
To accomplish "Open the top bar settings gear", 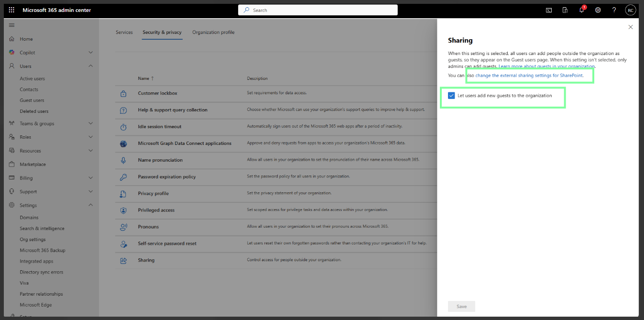I will pyautogui.click(x=598, y=10).
